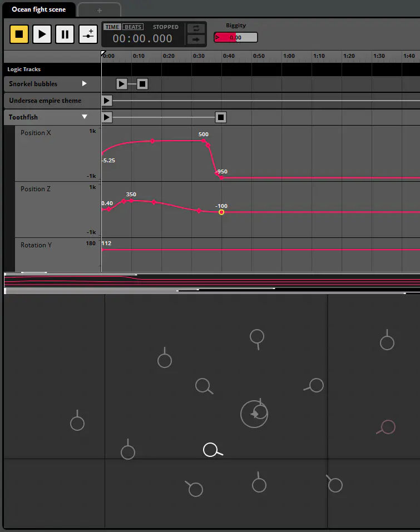Select the Rotation Y curve lane label
This screenshot has height=532, width=420.
(36, 245)
